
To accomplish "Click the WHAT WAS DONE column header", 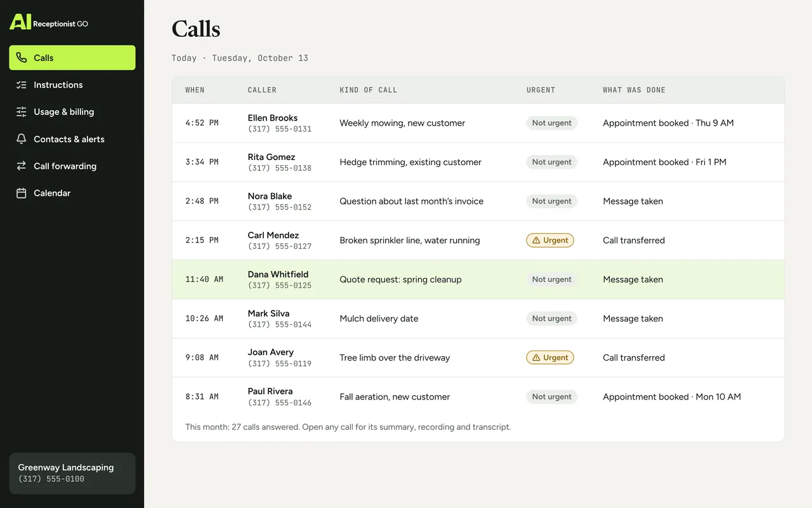I will [634, 90].
